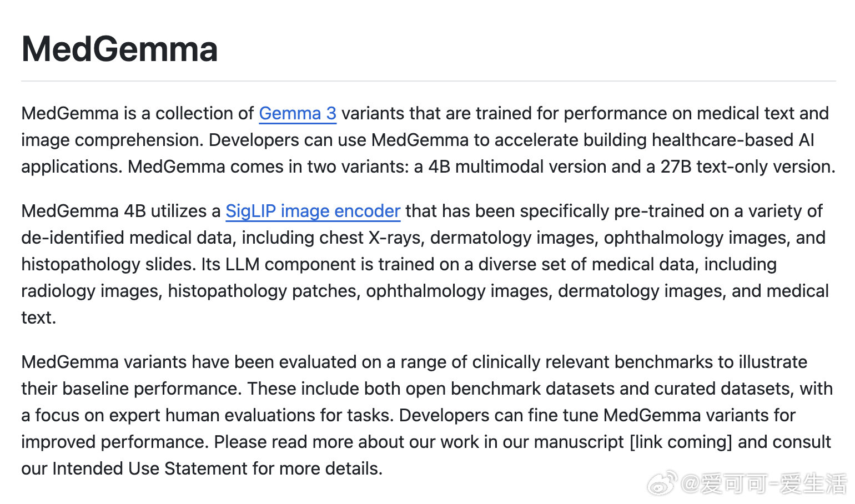The height and width of the screenshot is (504, 855).
Task: Click the MedGemma page heading
Action: pyautogui.click(x=119, y=49)
